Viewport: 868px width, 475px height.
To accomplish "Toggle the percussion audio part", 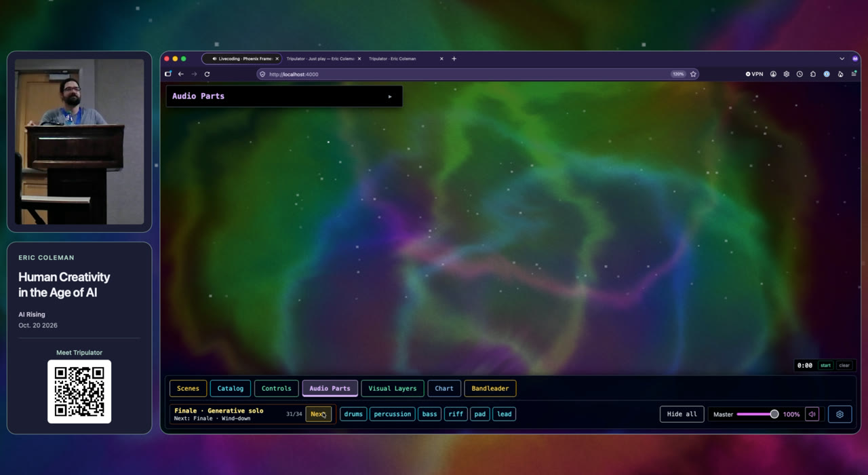I will 392,414.
